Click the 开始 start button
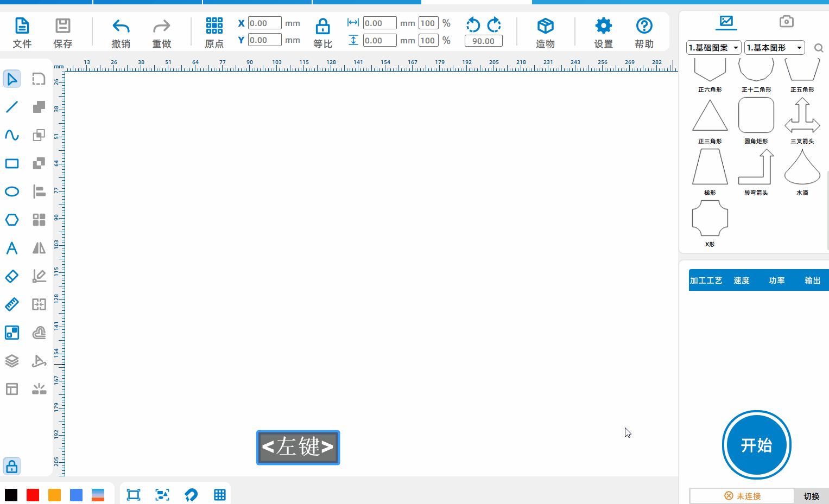Viewport: 829px width, 504px height. click(x=757, y=445)
